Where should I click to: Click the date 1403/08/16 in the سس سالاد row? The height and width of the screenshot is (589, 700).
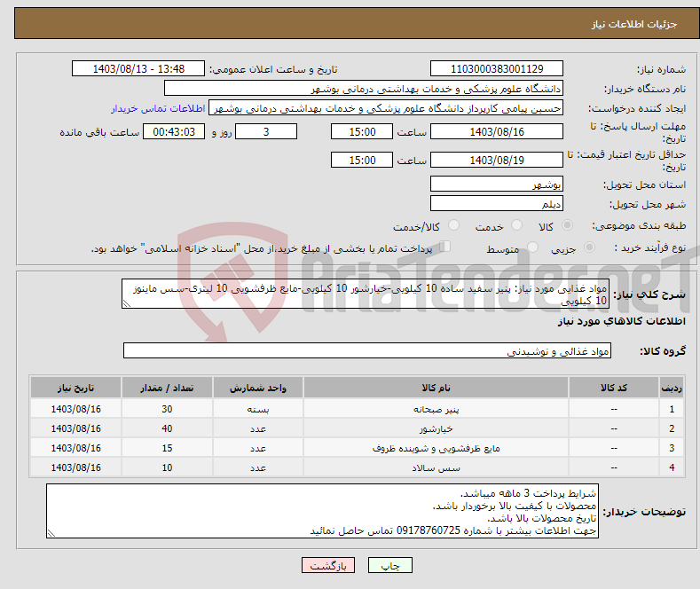tap(76, 467)
